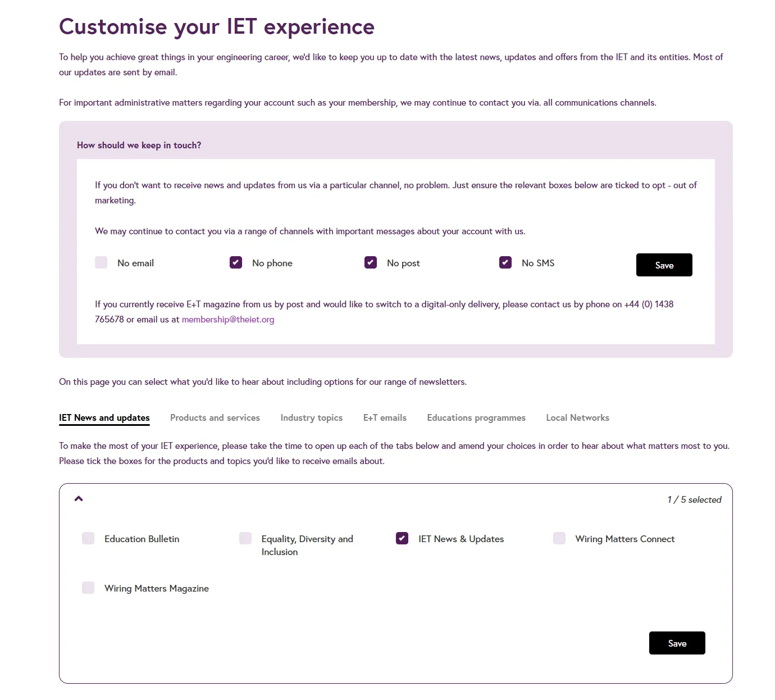Collapse the newsletter panel chevron
This screenshot has height=700, width=775.
click(79, 499)
